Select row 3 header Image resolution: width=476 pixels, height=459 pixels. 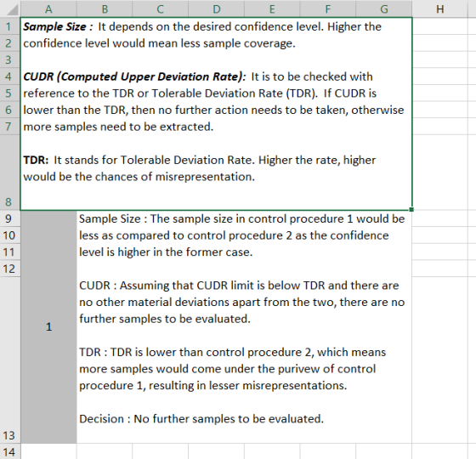[x=10, y=59]
